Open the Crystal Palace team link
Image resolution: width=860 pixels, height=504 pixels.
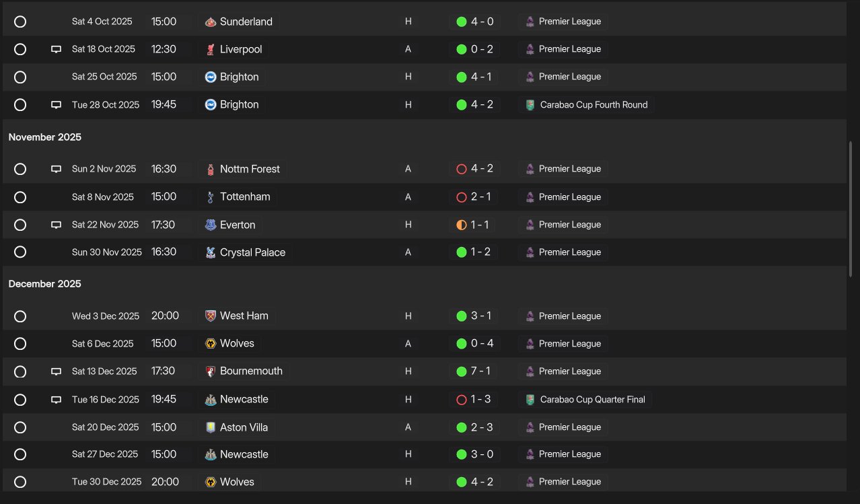point(252,252)
